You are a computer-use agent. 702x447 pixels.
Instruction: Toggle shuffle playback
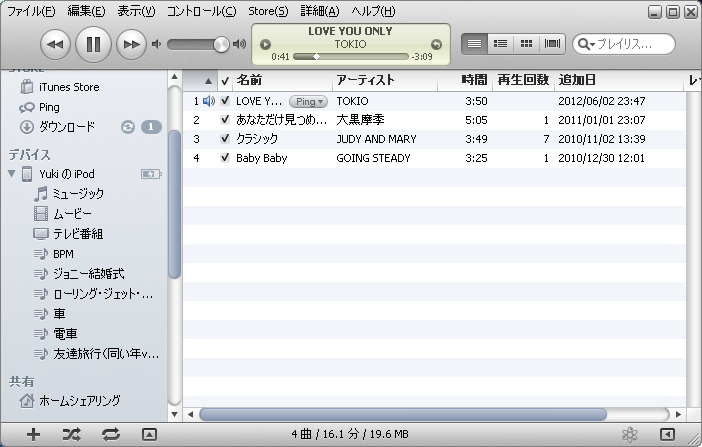click(x=72, y=434)
